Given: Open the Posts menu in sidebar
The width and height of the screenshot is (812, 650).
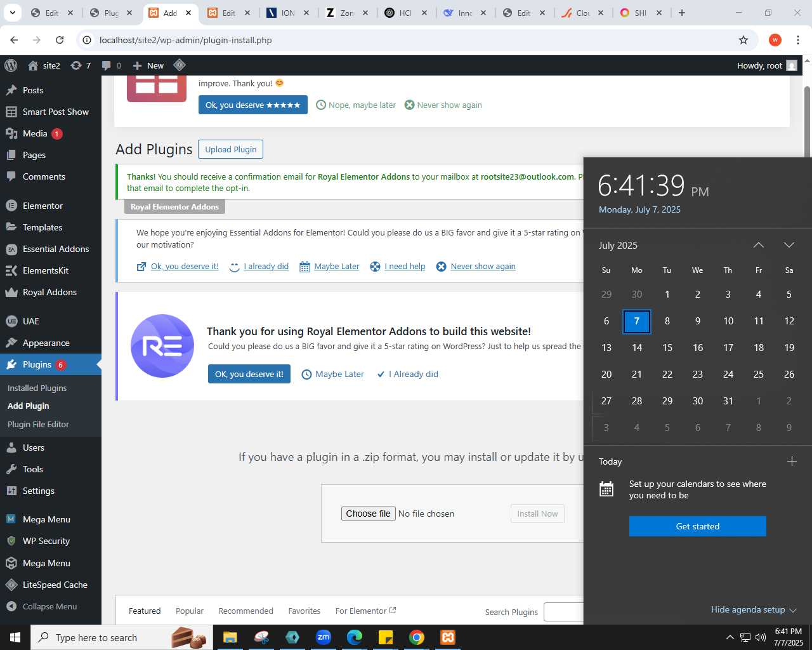Looking at the screenshot, I should click(x=33, y=90).
